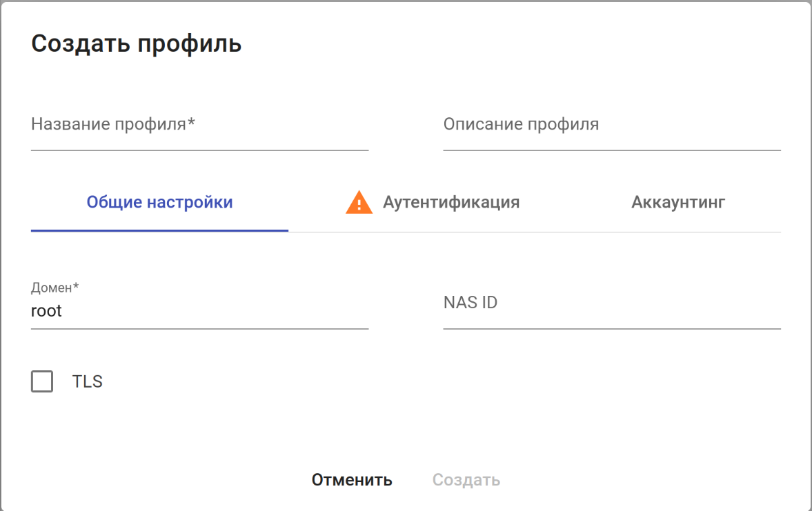
Task: Click the Создать профиль dialog title
Action: [x=137, y=43]
